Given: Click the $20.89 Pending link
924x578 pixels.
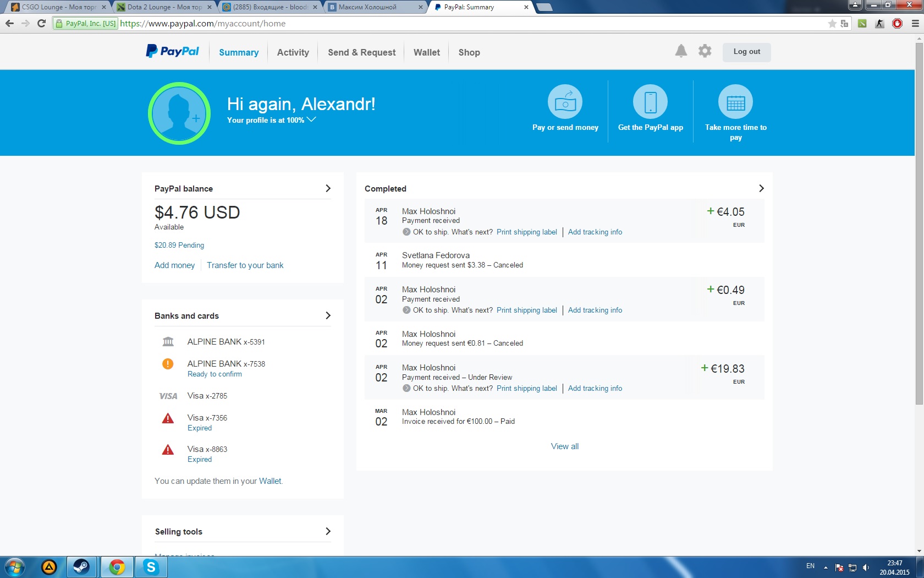Looking at the screenshot, I should point(179,246).
